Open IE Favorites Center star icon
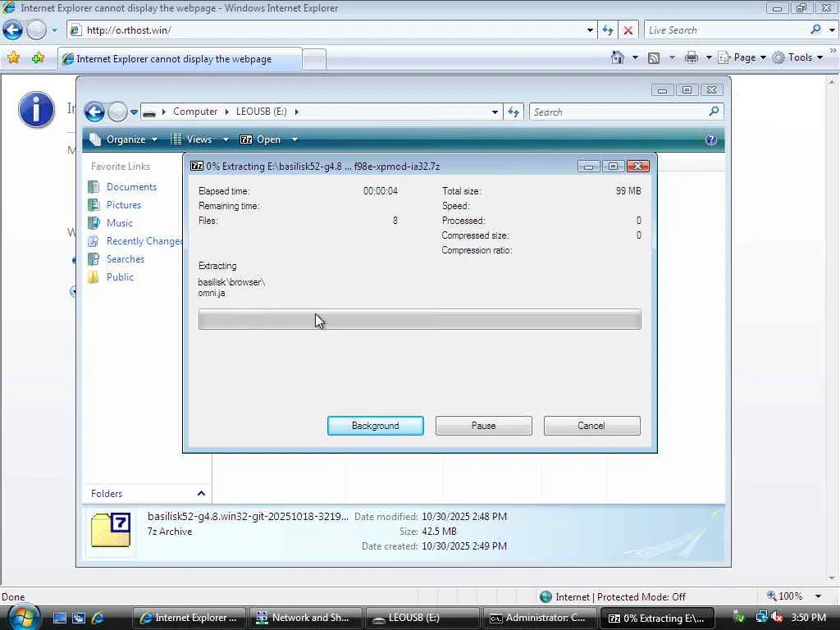This screenshot has height=630, width=840. coord(13,58)
